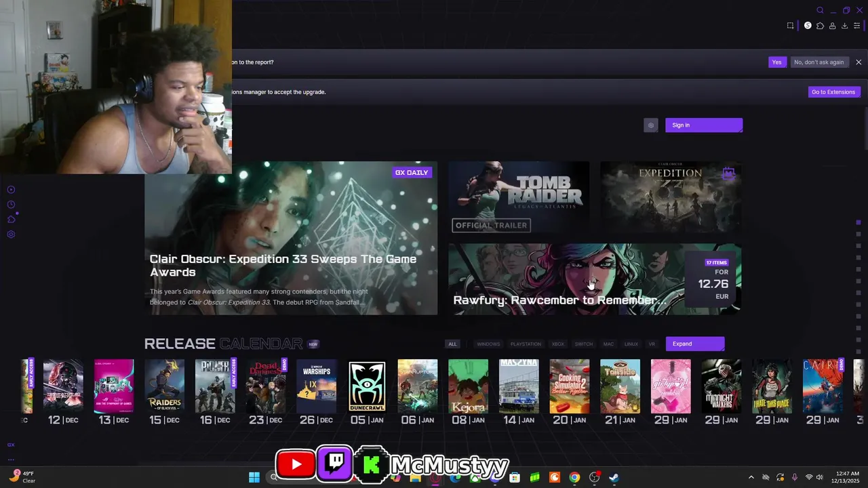Open Cooking Simulator 2 on 20 Jan
This screenshot has height=488, width=868.
570,386
